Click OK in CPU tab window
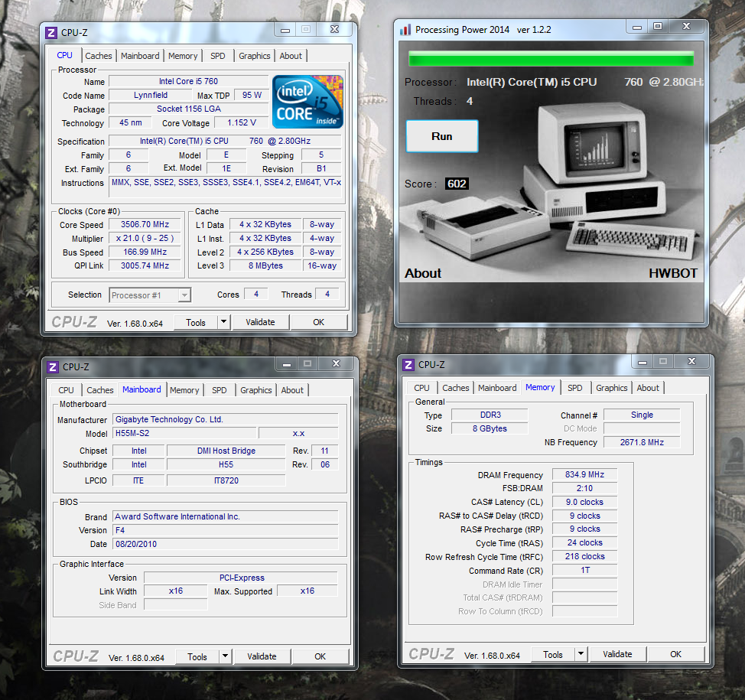 tap(319, 322)
